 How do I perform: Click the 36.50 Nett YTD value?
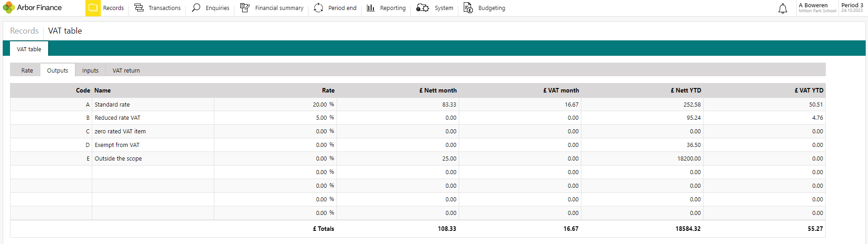click(x=694, y=145)
